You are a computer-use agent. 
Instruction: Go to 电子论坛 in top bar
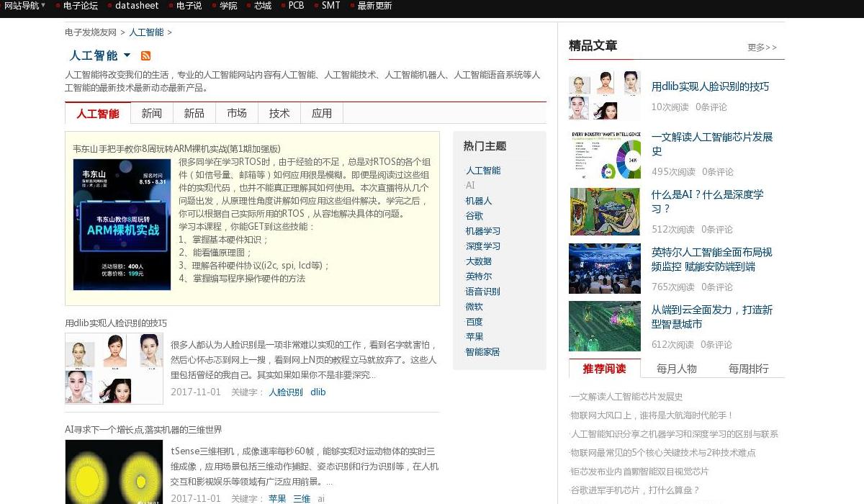coord(80,5)
